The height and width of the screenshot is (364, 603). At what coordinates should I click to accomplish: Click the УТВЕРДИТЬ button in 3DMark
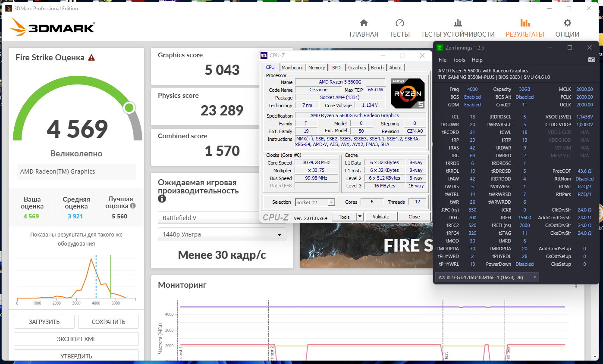[x=76, y=356]
